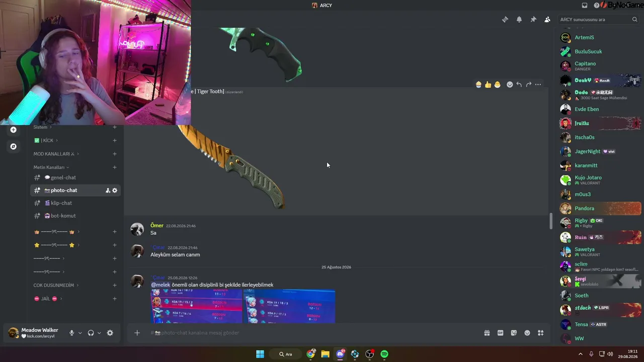Expand the Sistem category
The height and width of the screenshot is (362, 644).
tap(43, 127)
